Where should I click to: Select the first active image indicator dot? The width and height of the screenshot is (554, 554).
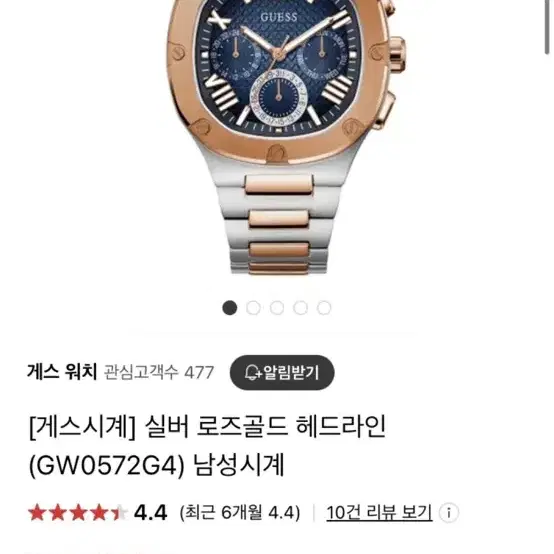click(x=230, y=308)
